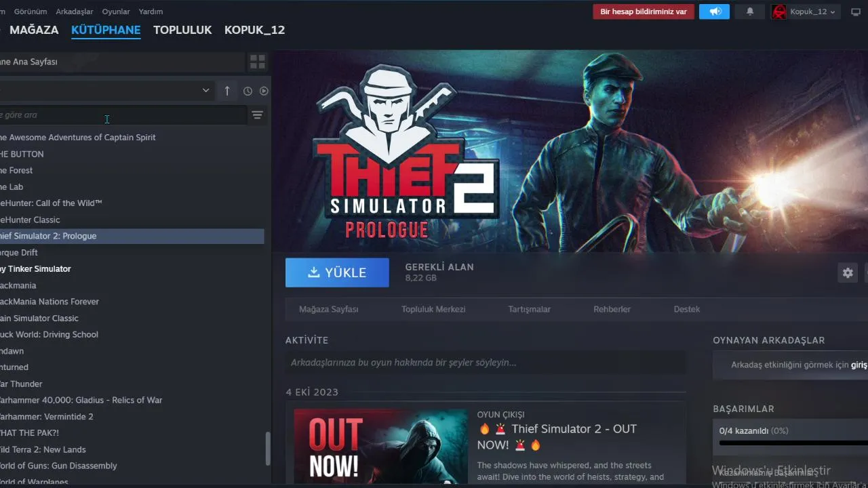This screenshot has width=868, height=488.
Task: Open the game settings gear icon
Action: [x=848, y=272]
